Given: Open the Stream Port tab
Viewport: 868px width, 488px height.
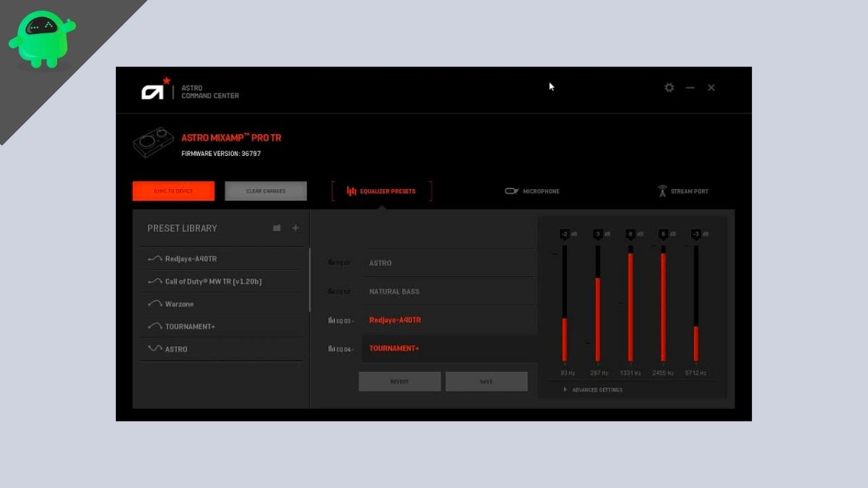Looking at the screenshot, I should tap(683, 191).
